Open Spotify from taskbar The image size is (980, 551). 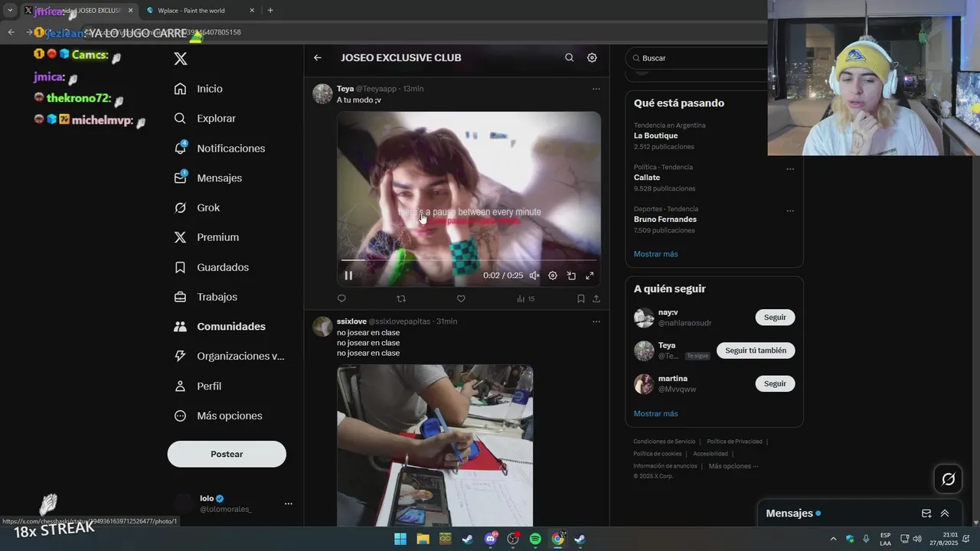coord(535,539)
